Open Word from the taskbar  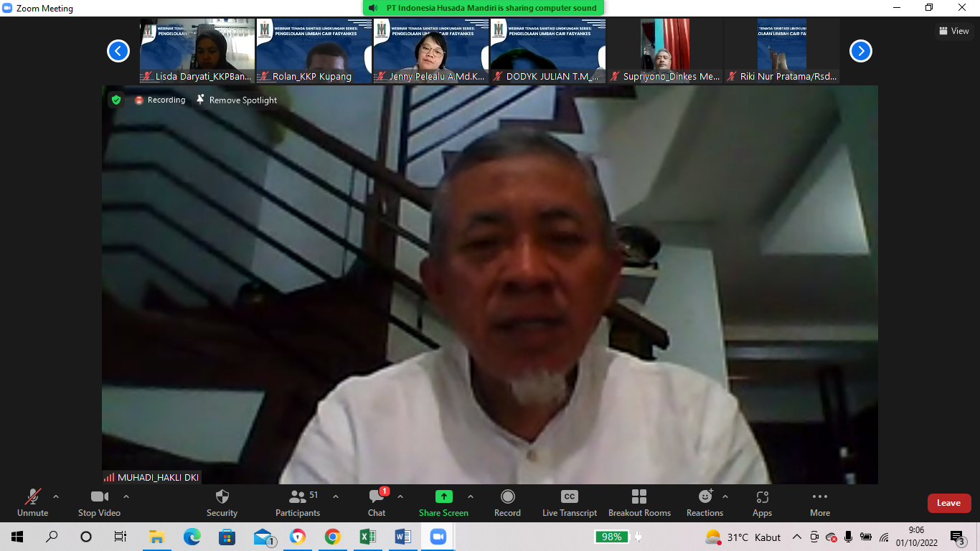point(402,537)
